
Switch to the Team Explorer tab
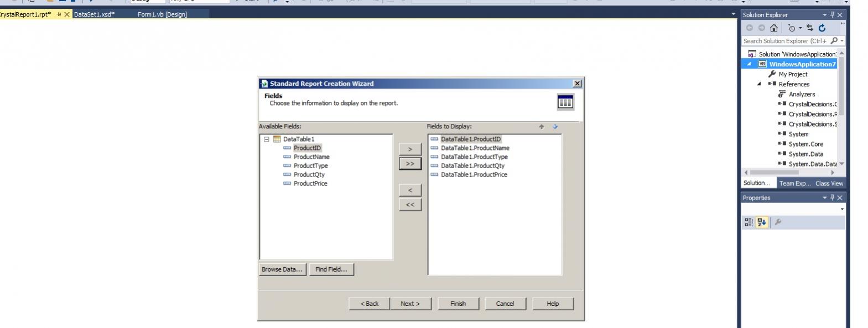pos(795,183)
